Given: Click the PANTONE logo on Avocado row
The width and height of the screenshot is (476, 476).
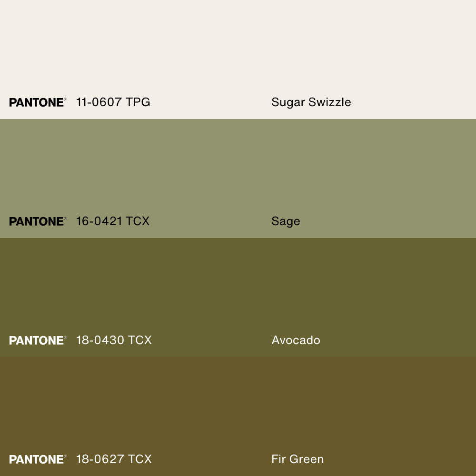Looking at the screenshot, I should tap(36, 340).
